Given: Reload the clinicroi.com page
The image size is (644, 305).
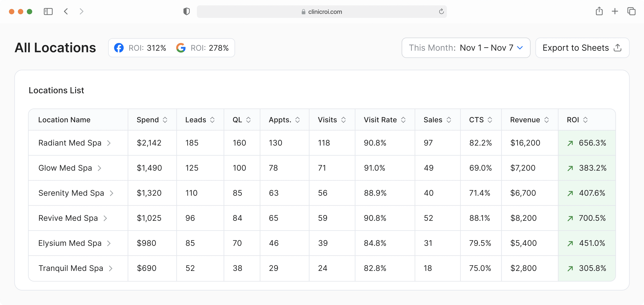Looking at the screenshot, I should (441, 11).
